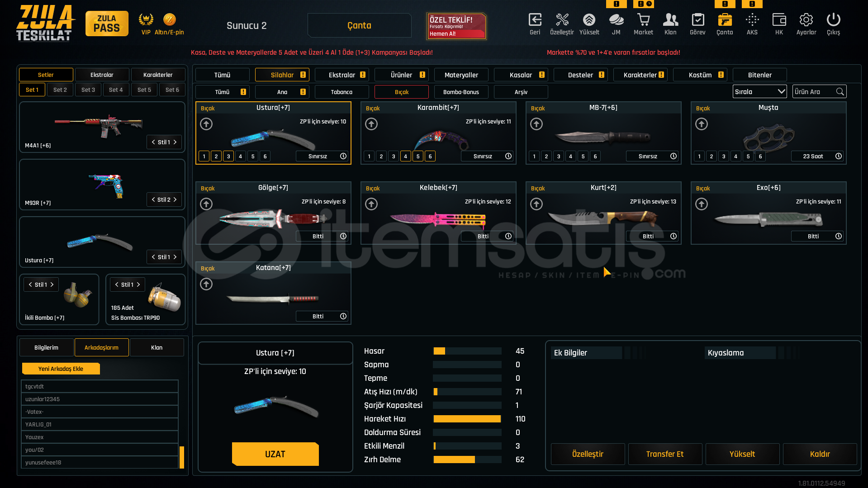This screenshot has width=868, height=488.
Task: Click the upgrade arrow on Kurt[+2] card
Action: click(x=536, y=204)
